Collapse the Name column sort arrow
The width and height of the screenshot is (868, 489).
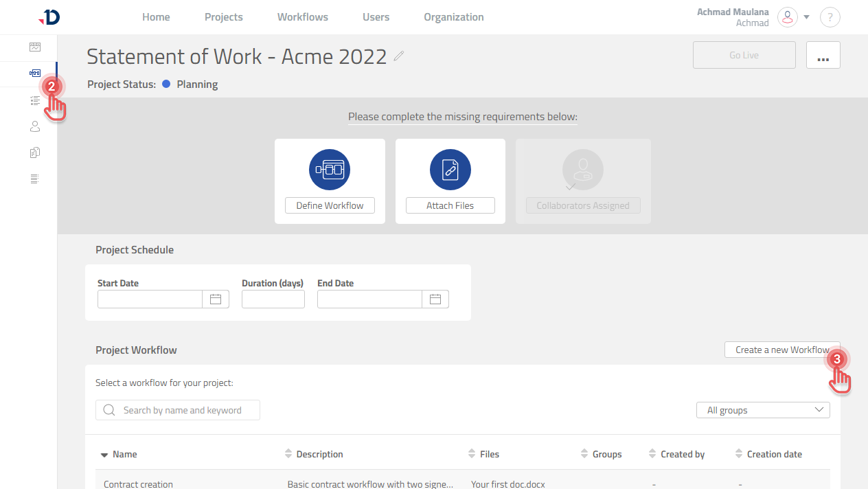click(x=104, y=454)
